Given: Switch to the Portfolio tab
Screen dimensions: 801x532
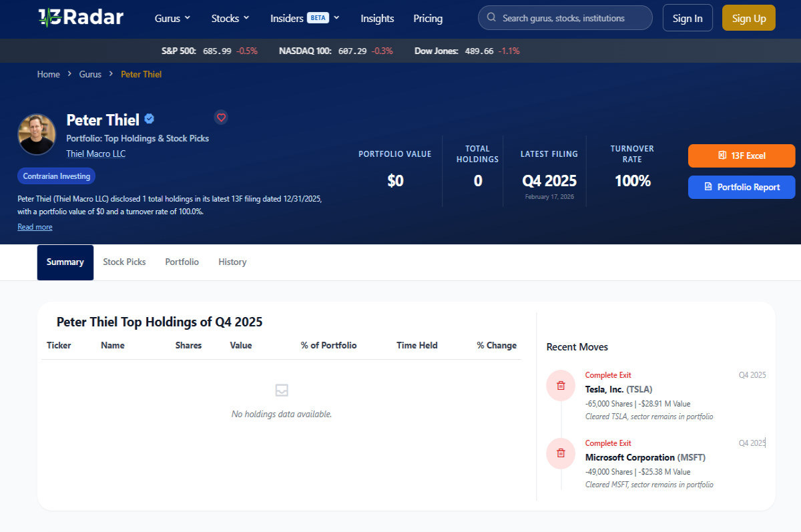Looking at the screenshot, I should tap(182, 262).
